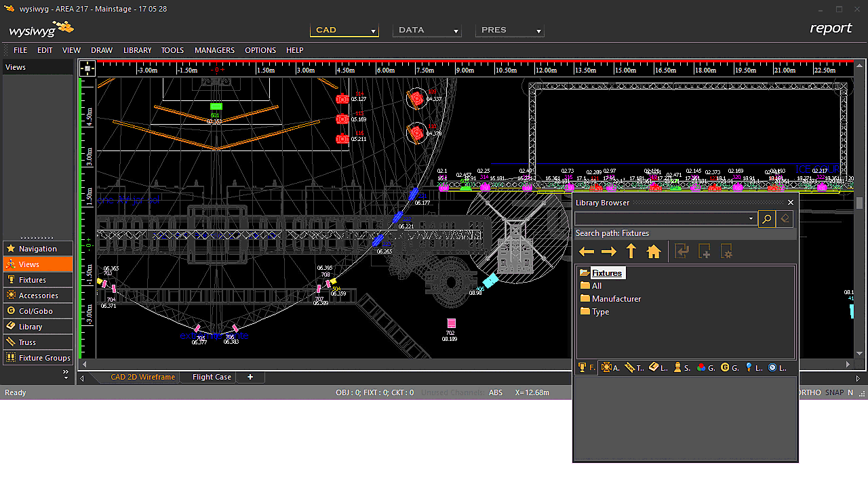Select the Col/Gobo sidebar button
Image resolution: width=868 pixels, height=488 pixels.
(38, 311)
